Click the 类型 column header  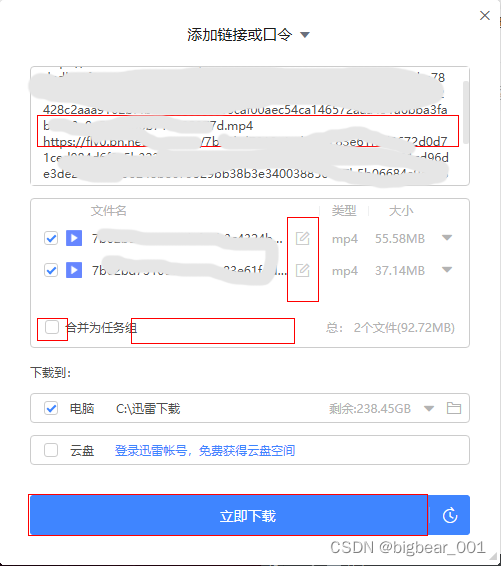point(344,210)
